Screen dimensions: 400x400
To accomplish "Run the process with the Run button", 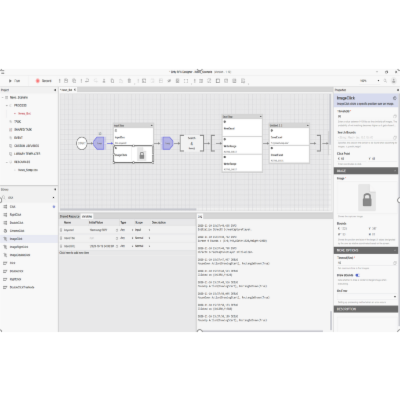I will (14, 81).
